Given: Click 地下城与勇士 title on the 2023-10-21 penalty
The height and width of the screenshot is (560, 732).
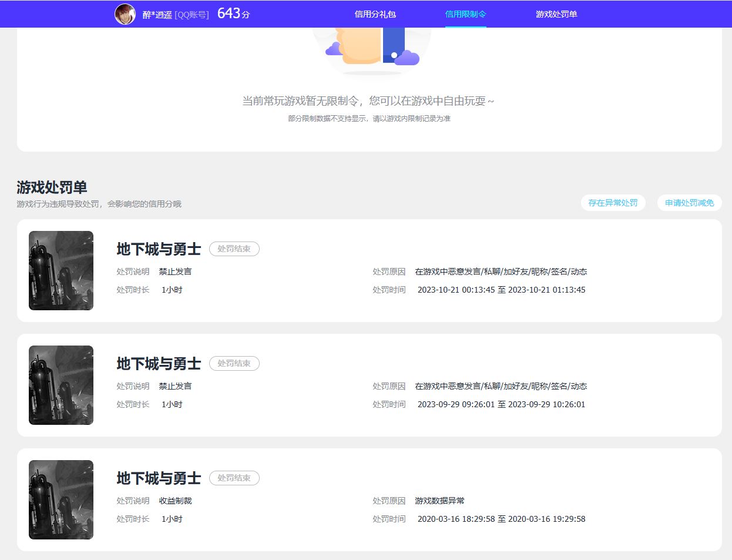Looking at the screenshot, I should pyautogui.click(x=159, y=249).
